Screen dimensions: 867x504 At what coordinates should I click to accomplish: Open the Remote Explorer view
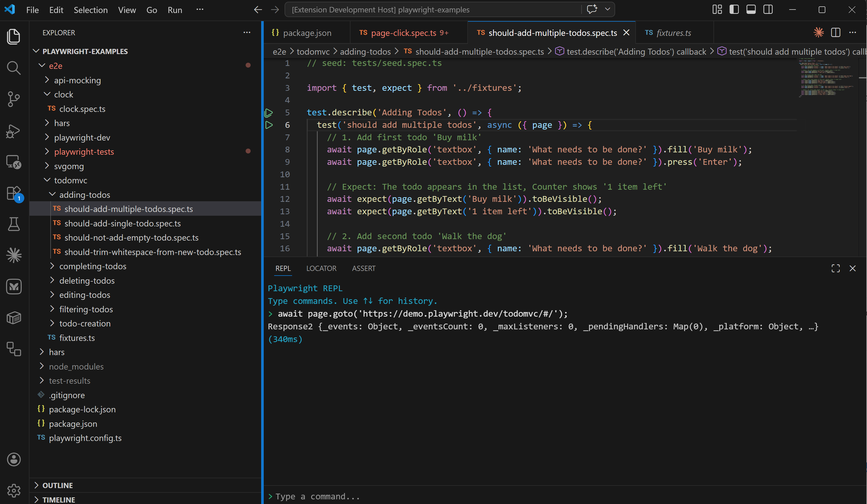(14, 162)
